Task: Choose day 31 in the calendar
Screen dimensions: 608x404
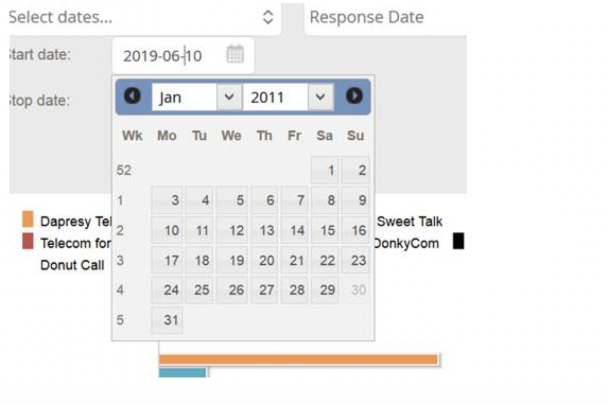Action: 167,320
